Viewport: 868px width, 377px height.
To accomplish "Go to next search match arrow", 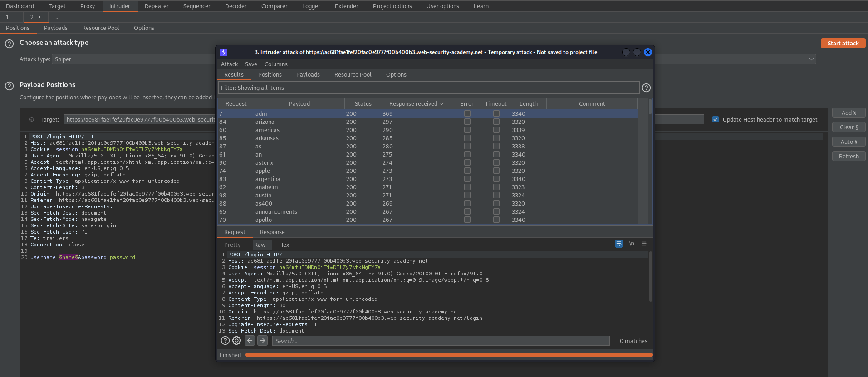I will click(262, 341).
